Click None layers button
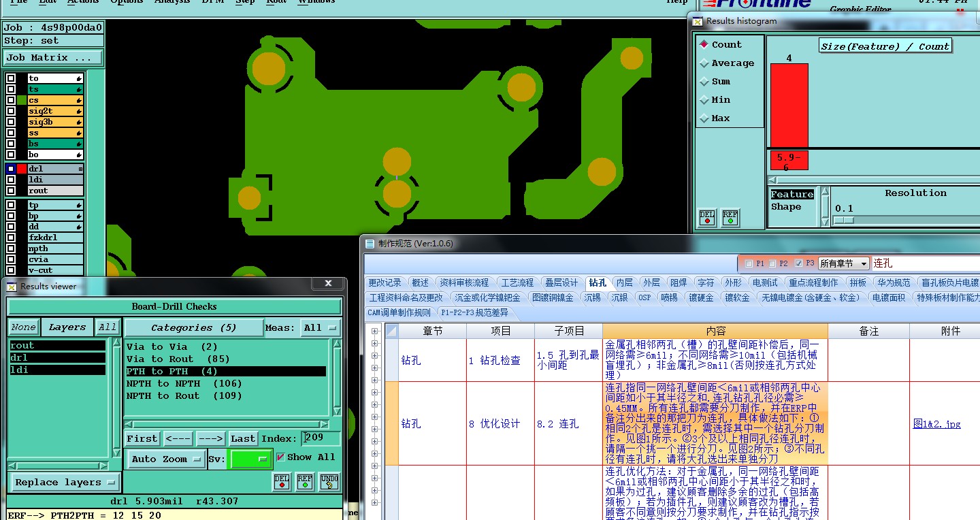The height and width of the screenshot is (520, 980). 23,327
